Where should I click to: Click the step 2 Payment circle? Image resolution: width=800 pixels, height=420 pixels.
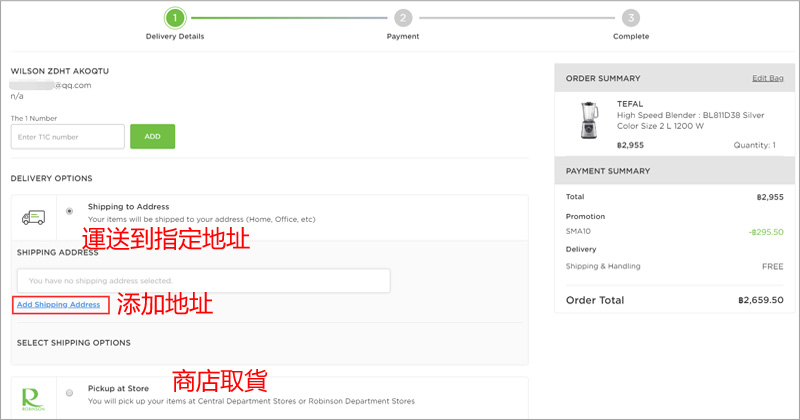click(x=402, y=17)
